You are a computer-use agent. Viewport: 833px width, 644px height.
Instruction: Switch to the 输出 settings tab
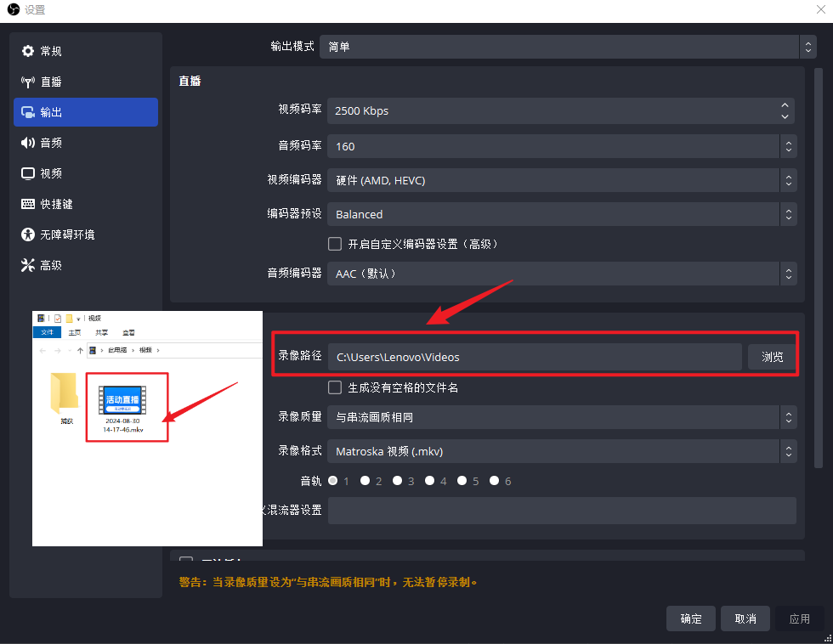tap(85, 112)
